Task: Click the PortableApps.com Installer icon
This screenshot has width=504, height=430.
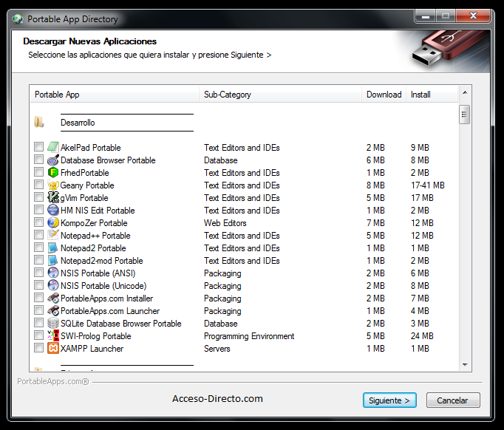Action: pos(53,298)
